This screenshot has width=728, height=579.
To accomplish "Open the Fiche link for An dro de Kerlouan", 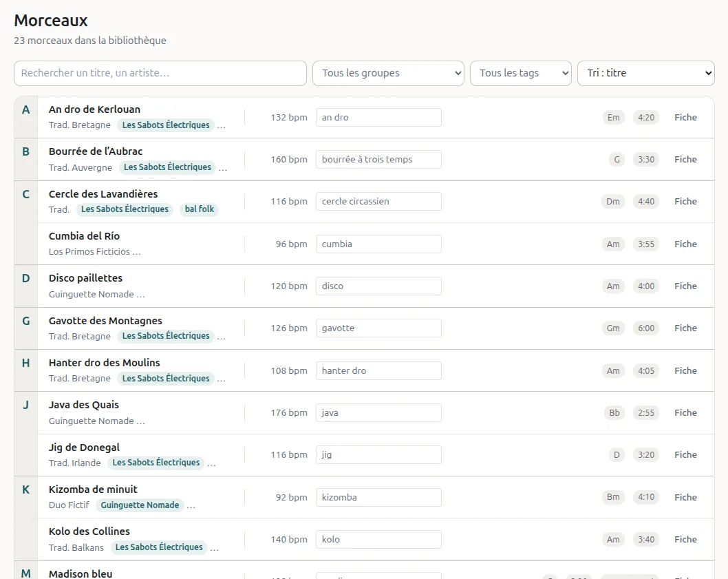I will pyautogui.click(x=685, y=118).
